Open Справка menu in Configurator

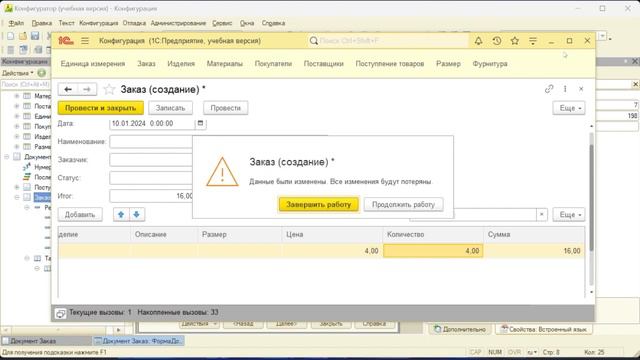(x=273, y=23)
